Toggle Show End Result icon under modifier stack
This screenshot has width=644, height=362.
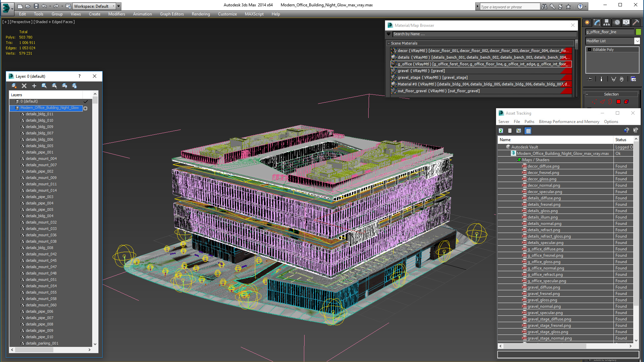(601, 79)
